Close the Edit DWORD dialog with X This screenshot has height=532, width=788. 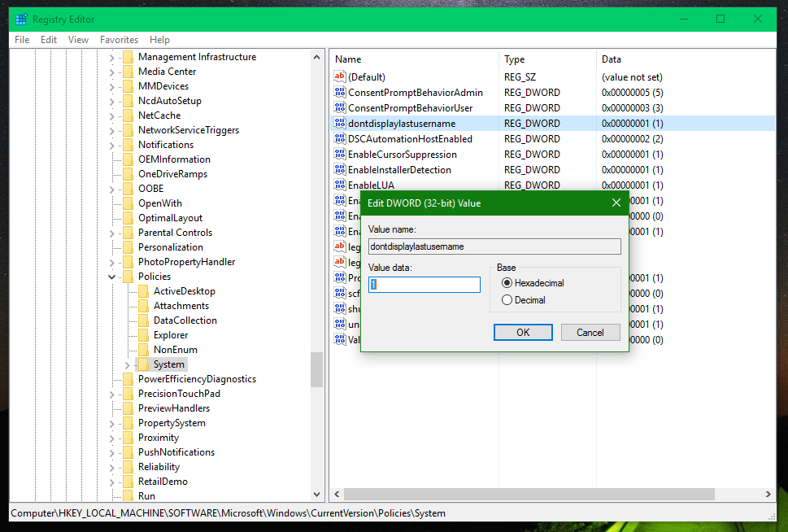[x=616, y=203]
